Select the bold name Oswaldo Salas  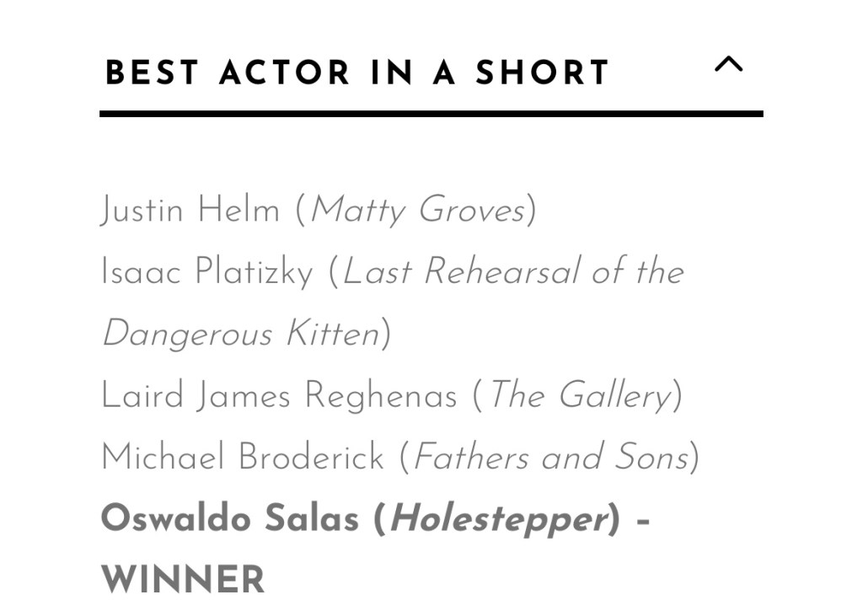pyautogui.click(x=229, y=518)
